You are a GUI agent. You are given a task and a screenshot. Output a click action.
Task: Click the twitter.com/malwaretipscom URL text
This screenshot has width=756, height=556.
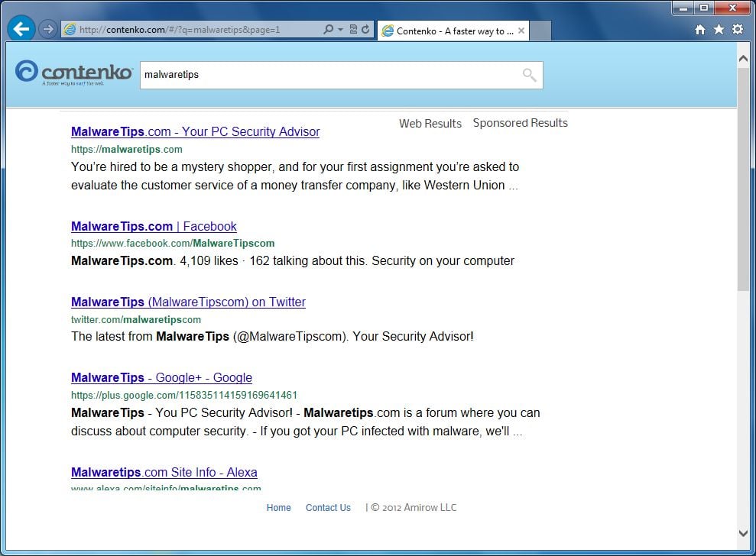coord(136,319)
